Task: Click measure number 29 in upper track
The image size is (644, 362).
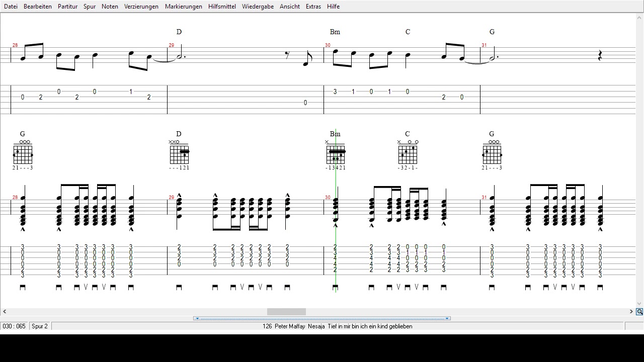Action: click(x=172, y=45)
